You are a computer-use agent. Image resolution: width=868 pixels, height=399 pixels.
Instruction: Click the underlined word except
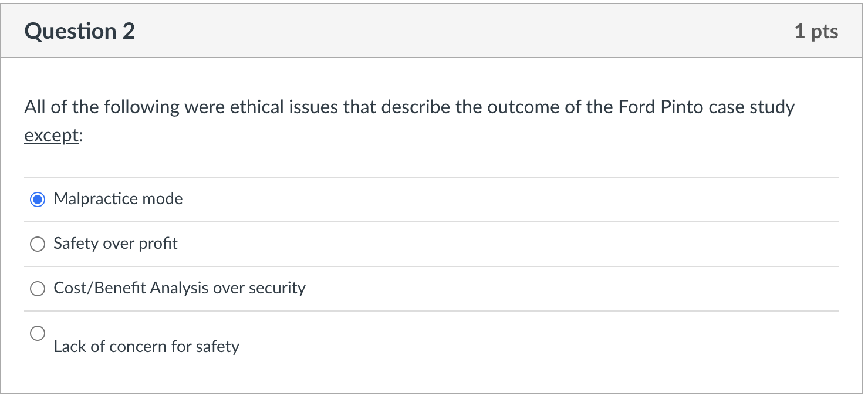50,135
